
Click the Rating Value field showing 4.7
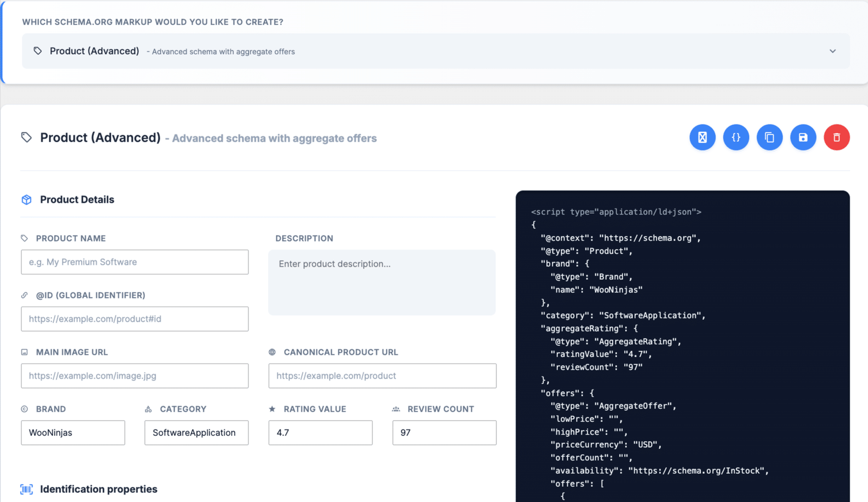(321, 433)
